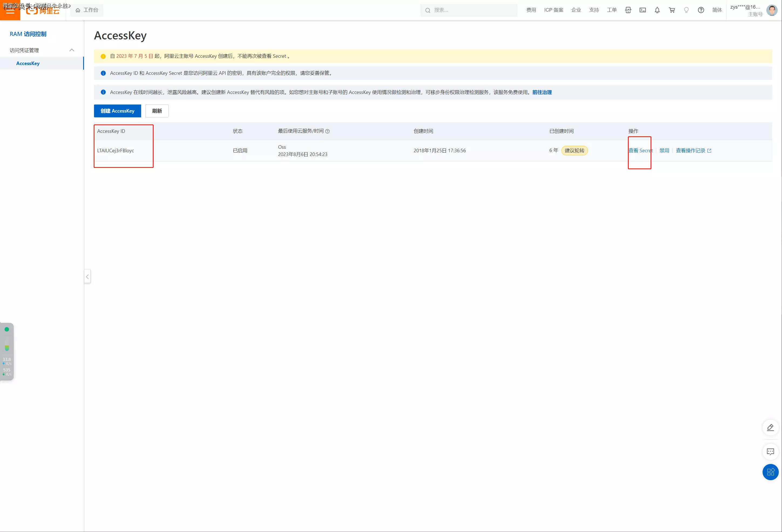Open the shopping cart icon
782x532 pixels.
pyautogui.click(x=672, y=10)
